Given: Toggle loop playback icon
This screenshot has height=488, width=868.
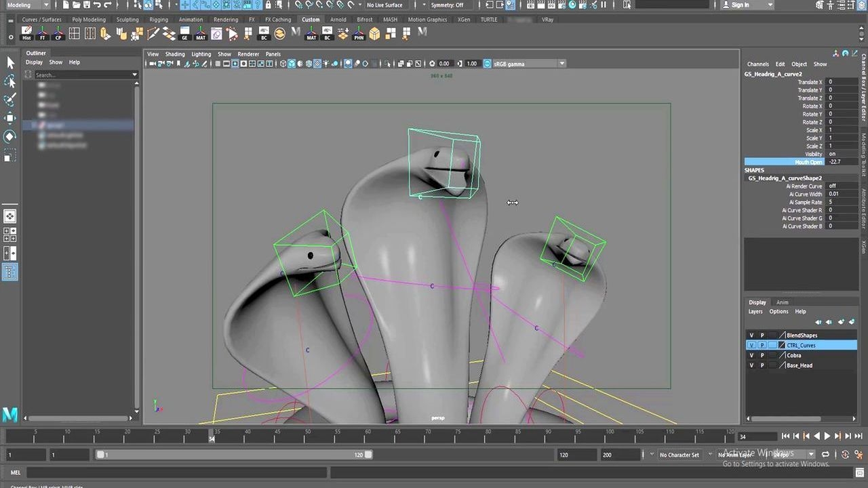Looking at the screenshot, I should click(825, 455).
